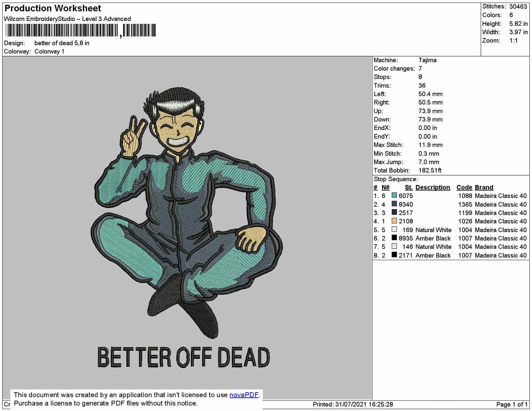Viewport: 532px width, 411px height.
Task: Click the Height value 5.82 in
Action: click(x=518, y=24)
